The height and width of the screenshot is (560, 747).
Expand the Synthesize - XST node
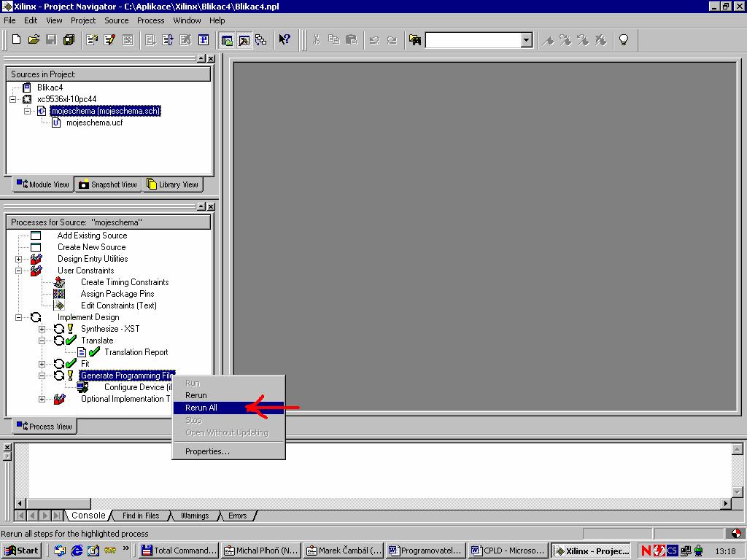point(42,329)
